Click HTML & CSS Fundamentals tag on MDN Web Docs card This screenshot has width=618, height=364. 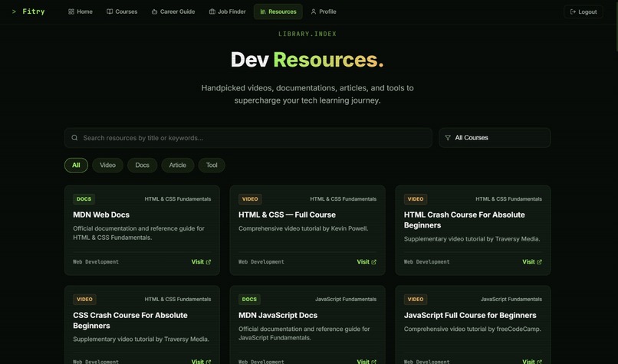[178, 199]
